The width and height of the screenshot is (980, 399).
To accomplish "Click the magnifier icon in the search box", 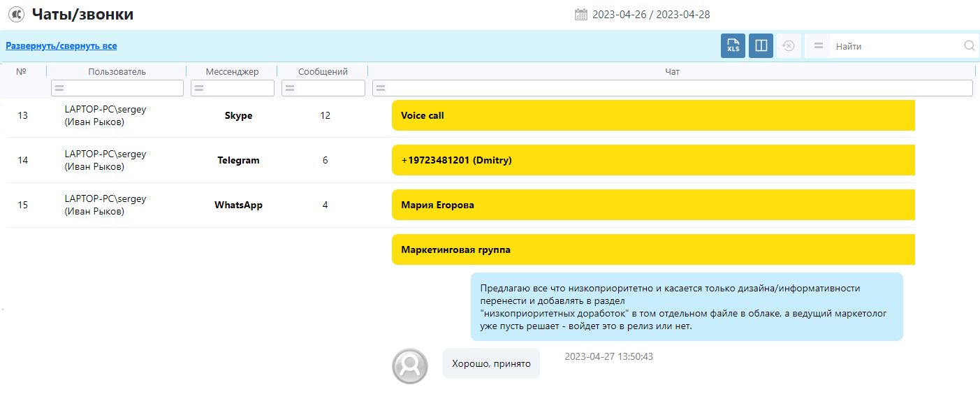I will coord(969,46).
